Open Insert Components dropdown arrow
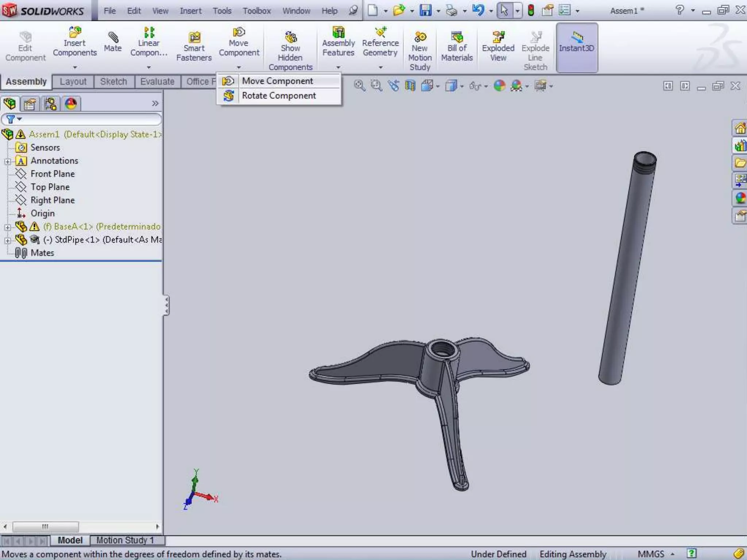Image resolution: width=747 pixels, height=560 pixels. point(75,67)
